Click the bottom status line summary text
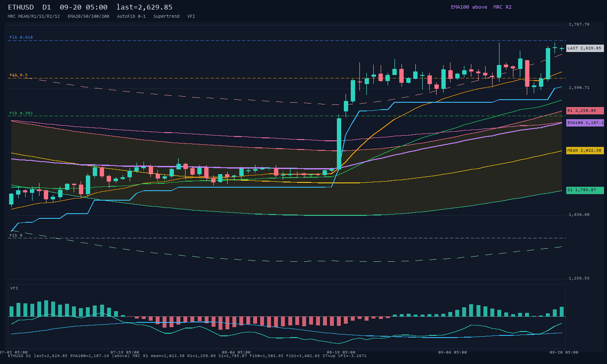This screenshot has width=607, height=364. tap(187, 356)
